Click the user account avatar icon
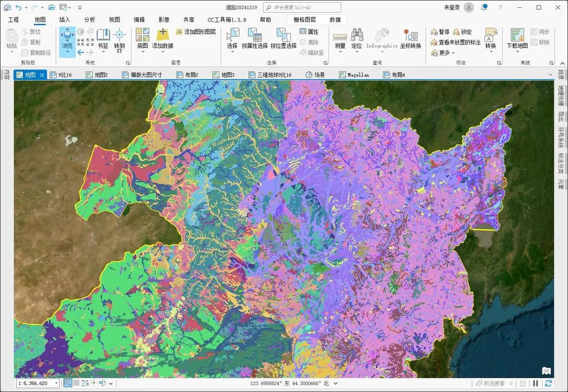Screen dimensions: 568x392 tap(469, 7)
